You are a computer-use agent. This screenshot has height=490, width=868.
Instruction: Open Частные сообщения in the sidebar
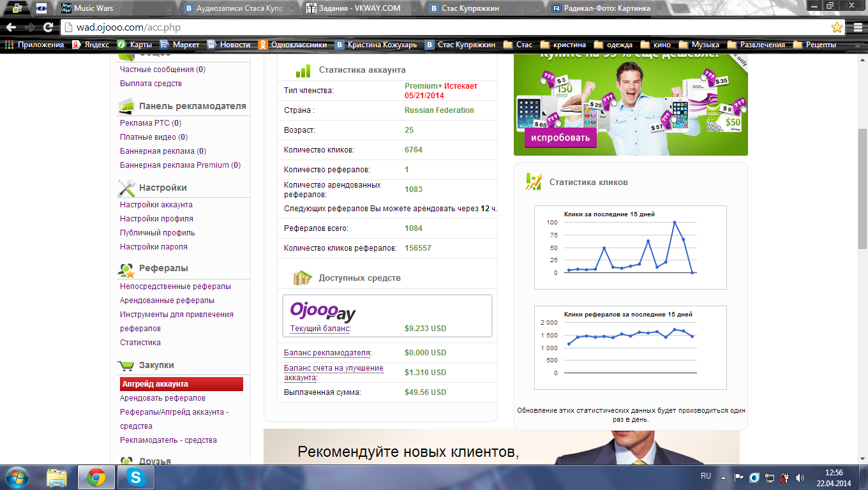click(163, 70)
